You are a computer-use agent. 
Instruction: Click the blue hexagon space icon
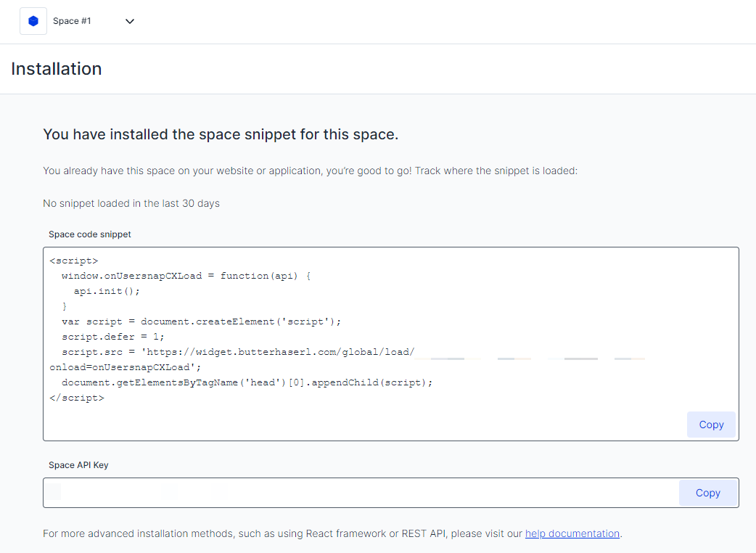33,21
